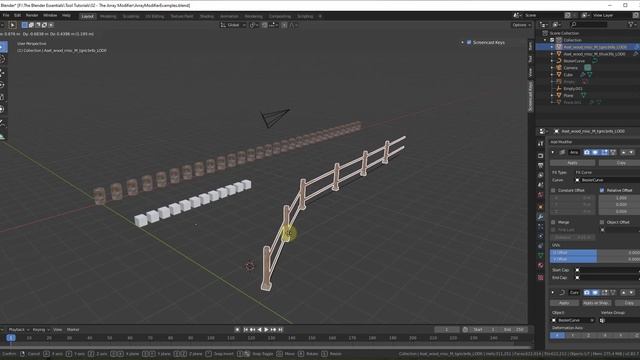Open the Fit Type dropdown

pyautogui.click(x=607, y=173)
